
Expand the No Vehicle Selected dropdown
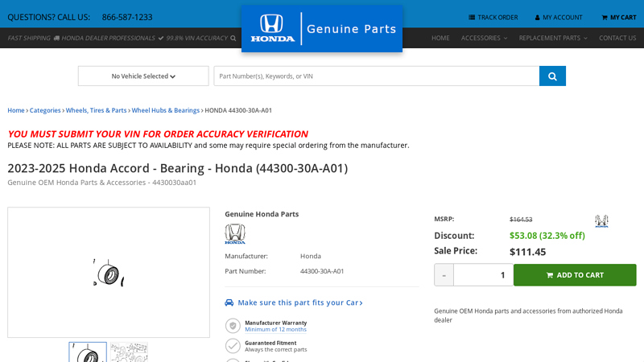[x=143, y=76]
